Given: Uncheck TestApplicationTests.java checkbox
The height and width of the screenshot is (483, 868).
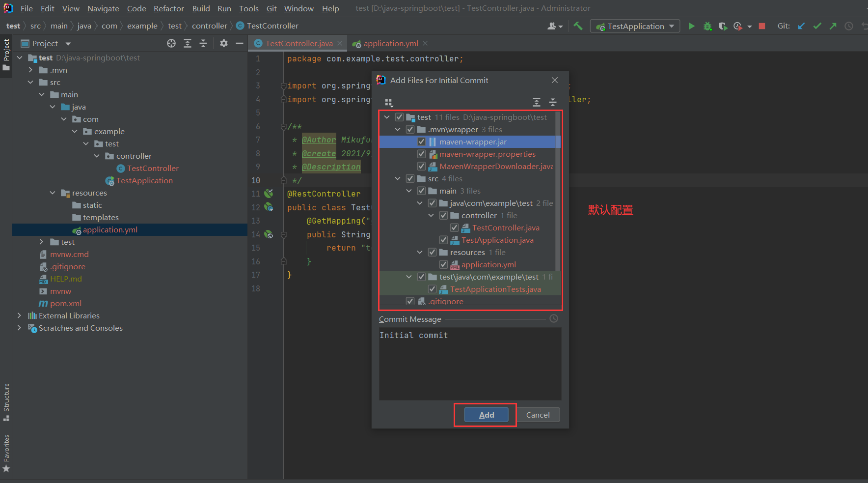Looking at the screenshot, I should (432, 289).
